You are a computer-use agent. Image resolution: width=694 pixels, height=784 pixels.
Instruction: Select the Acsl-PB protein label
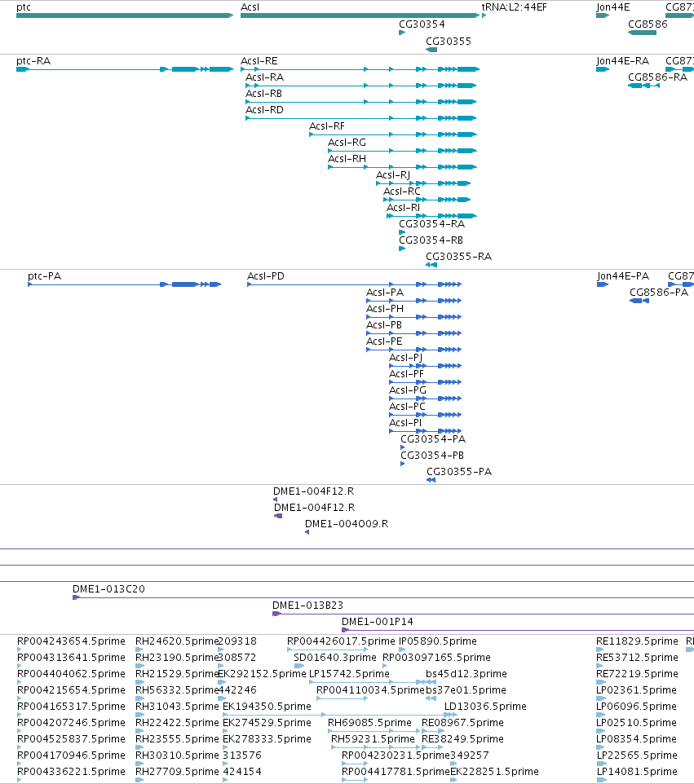384,325
